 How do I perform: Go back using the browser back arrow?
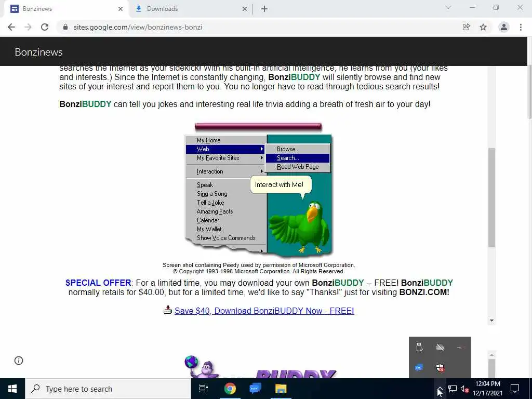pyautogui.click(x=11, y=27)
